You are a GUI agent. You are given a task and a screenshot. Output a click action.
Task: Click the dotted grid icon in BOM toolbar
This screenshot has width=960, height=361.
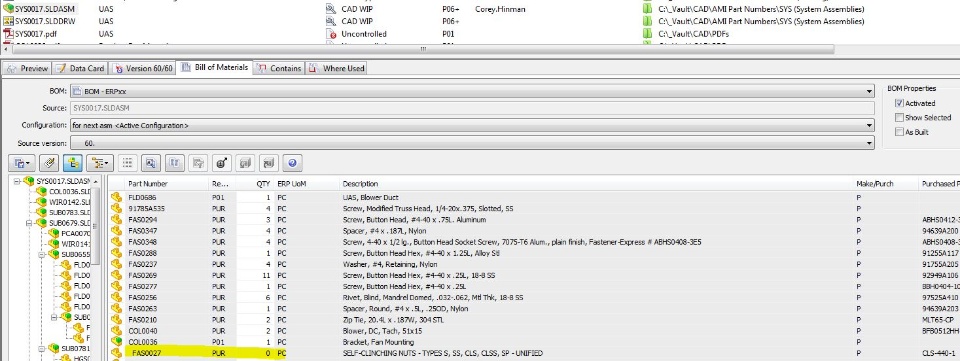click(x=127, y=163)
